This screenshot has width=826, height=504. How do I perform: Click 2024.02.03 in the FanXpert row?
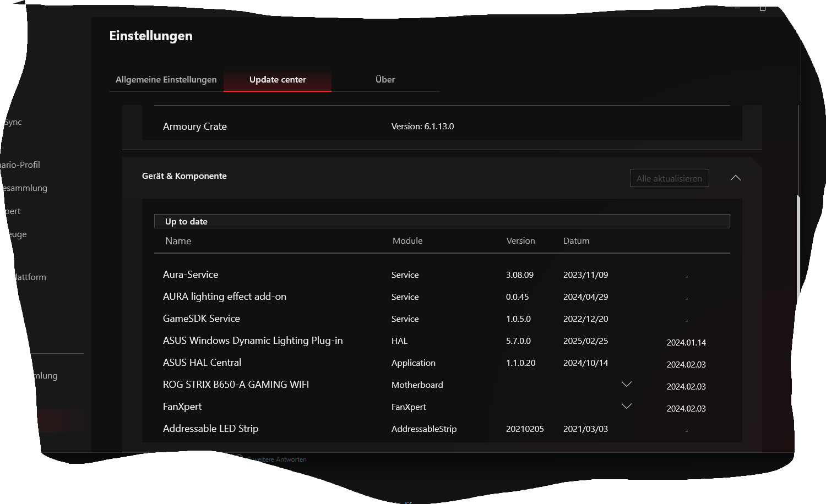pyautogui.click(x=686, y=409)
